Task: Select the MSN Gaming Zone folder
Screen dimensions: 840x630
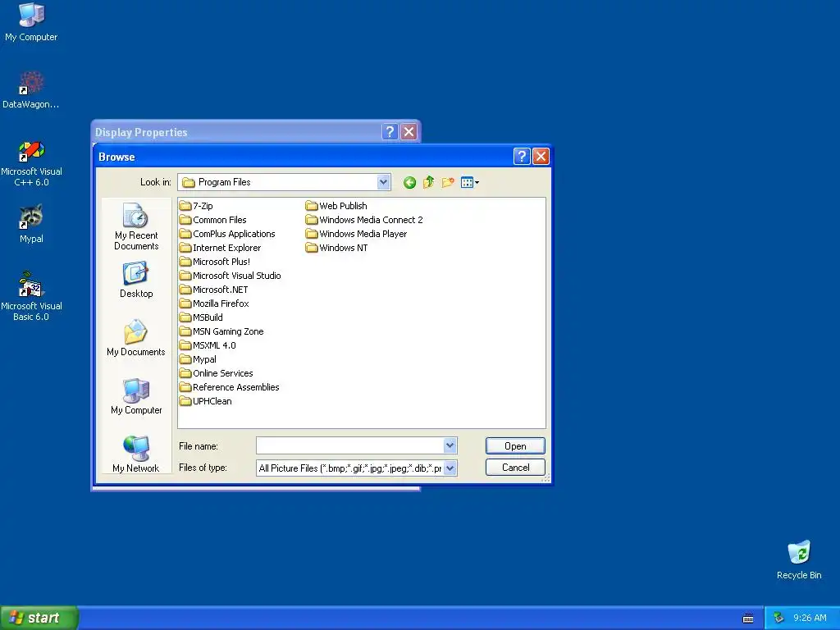Action: 221,331
